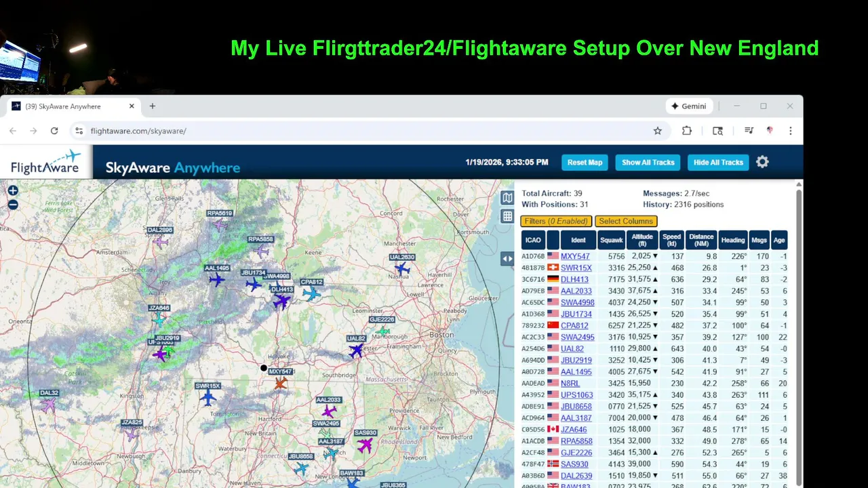This screenshot has width=868, height=488.
Task: Sort table by Age column
Action: 779,240
